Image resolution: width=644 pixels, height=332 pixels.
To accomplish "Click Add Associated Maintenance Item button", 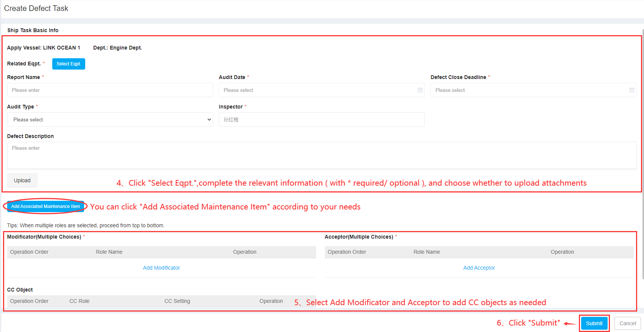I will coord(45,206).
